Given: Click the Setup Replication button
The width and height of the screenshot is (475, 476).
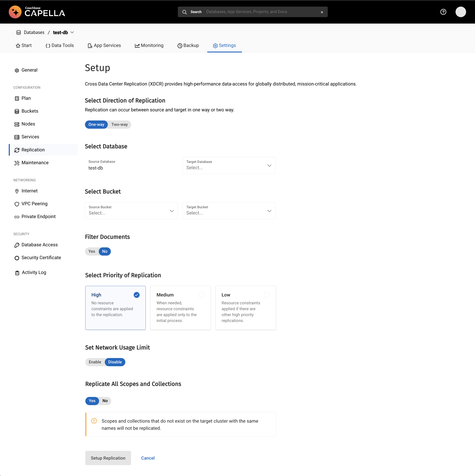Looking at the screenshot, I should (108, 458).
